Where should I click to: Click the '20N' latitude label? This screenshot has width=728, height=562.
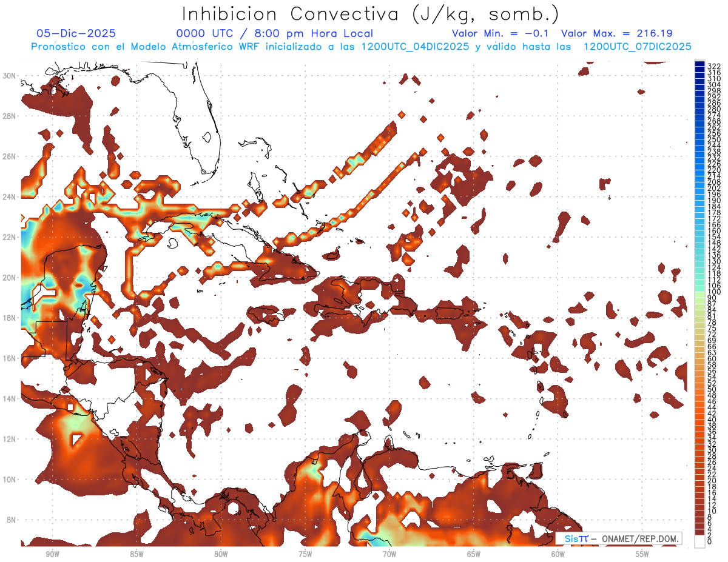pos(10,277)
